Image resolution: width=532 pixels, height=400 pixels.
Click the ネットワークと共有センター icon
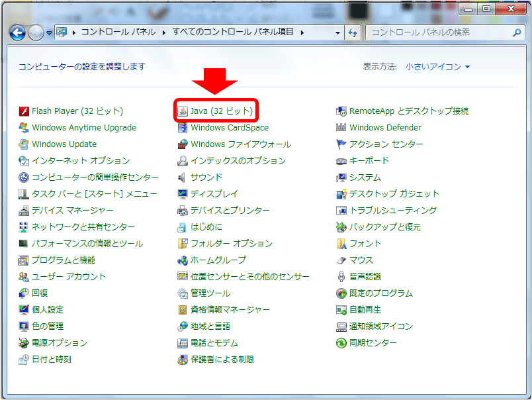pos(24,227)
